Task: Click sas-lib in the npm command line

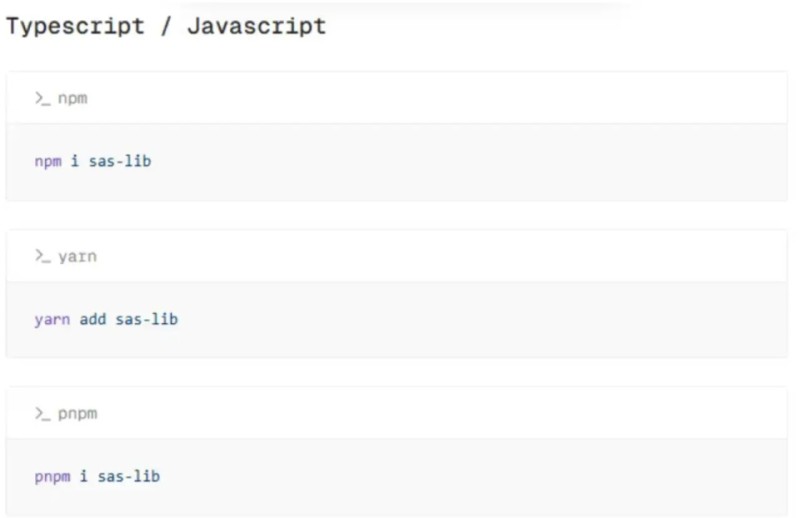Action: tap(120, 161)
